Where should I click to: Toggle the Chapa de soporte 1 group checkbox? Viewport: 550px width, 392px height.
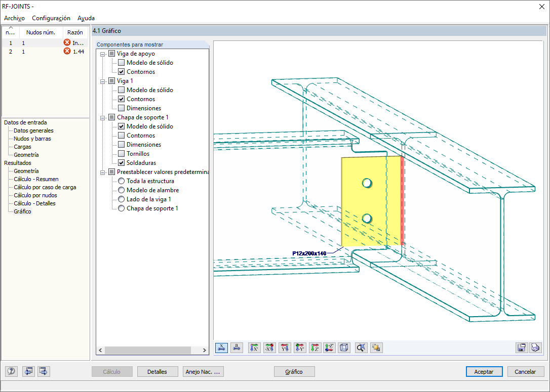[x=111, y=117]
